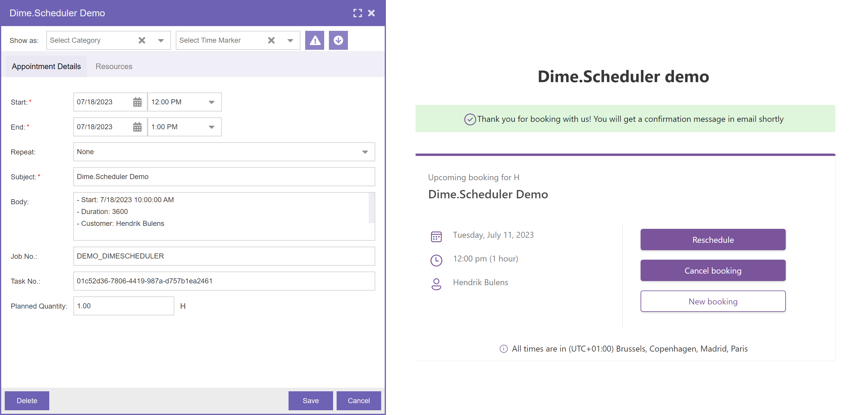868x415 pixels.
Task: Save the appointment
Action: point(310,400)
